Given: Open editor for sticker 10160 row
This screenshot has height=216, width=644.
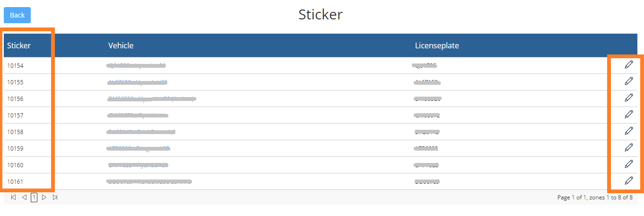Looking at the screenshot, I should 628,164.
